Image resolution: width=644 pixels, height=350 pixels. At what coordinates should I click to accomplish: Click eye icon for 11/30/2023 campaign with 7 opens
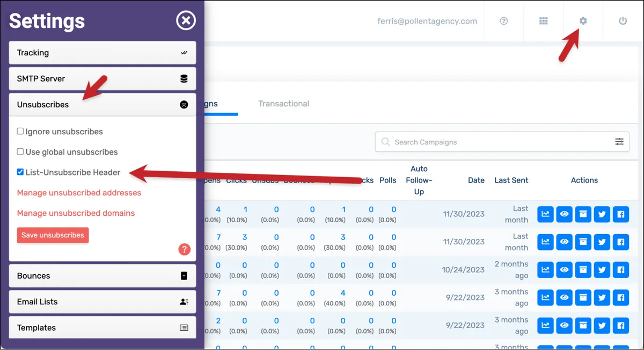coord(565,242)
